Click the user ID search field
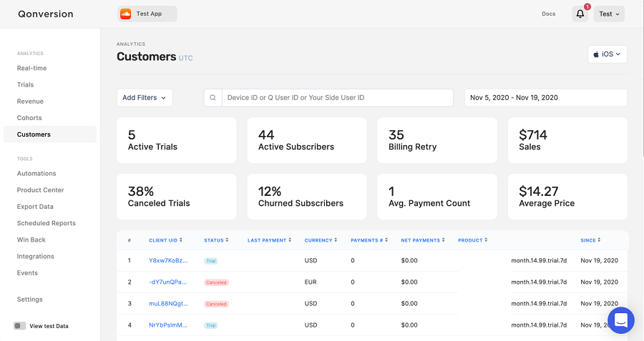This screenshot has height=341, width=644. (x=336, y=98)
